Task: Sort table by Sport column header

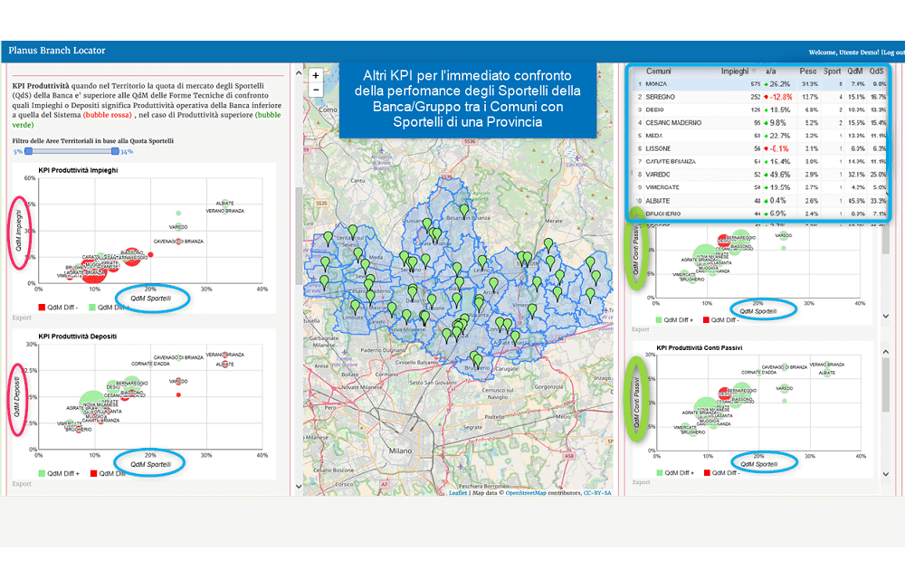Action: (x=832, y=71)
